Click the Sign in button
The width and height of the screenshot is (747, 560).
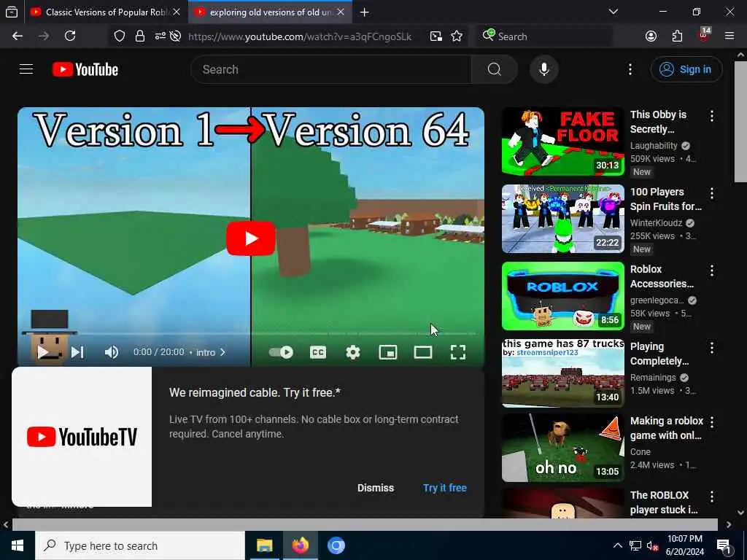686,69
